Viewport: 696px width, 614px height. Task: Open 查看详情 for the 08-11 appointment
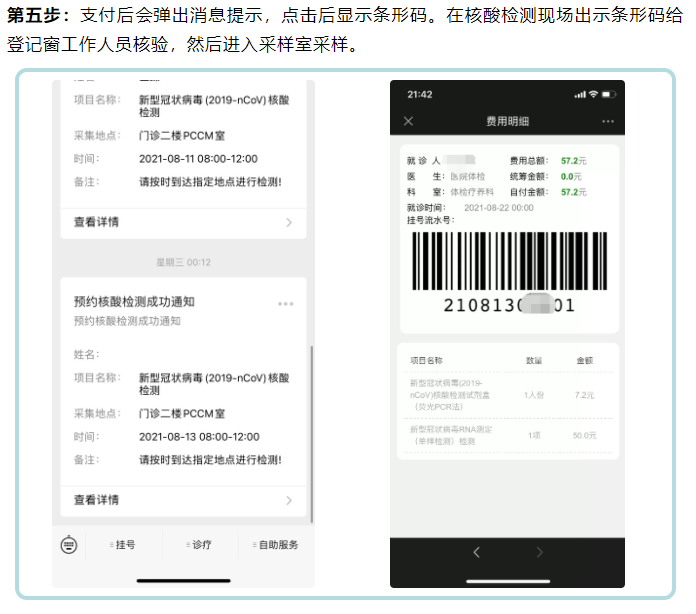(x=183, y=222)
